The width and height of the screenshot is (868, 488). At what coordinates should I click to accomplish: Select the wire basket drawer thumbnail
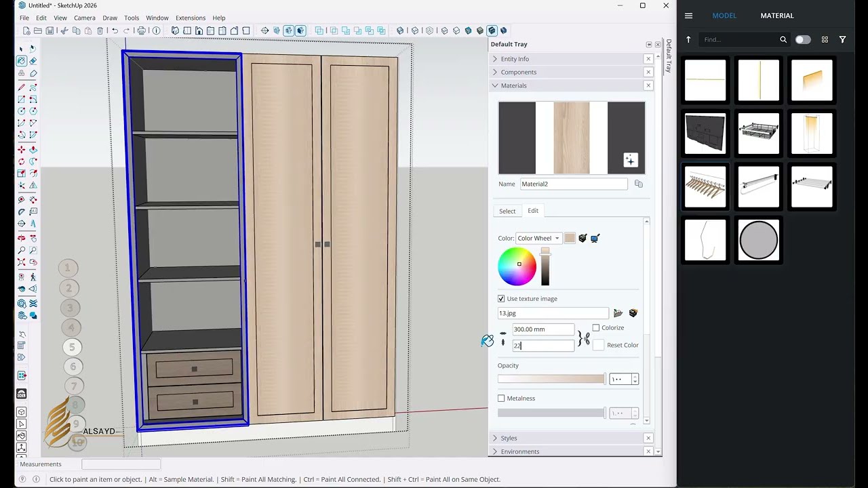pyautogui.click(x=758, y=134)
